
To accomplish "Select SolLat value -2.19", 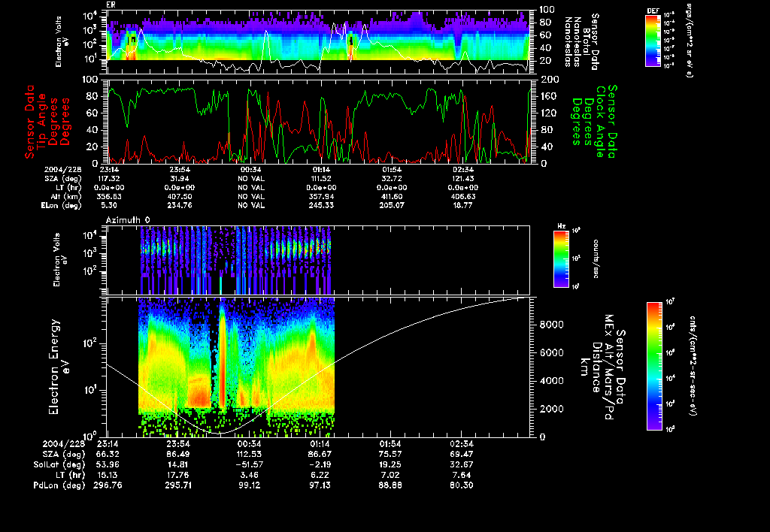I will [320, 465].
